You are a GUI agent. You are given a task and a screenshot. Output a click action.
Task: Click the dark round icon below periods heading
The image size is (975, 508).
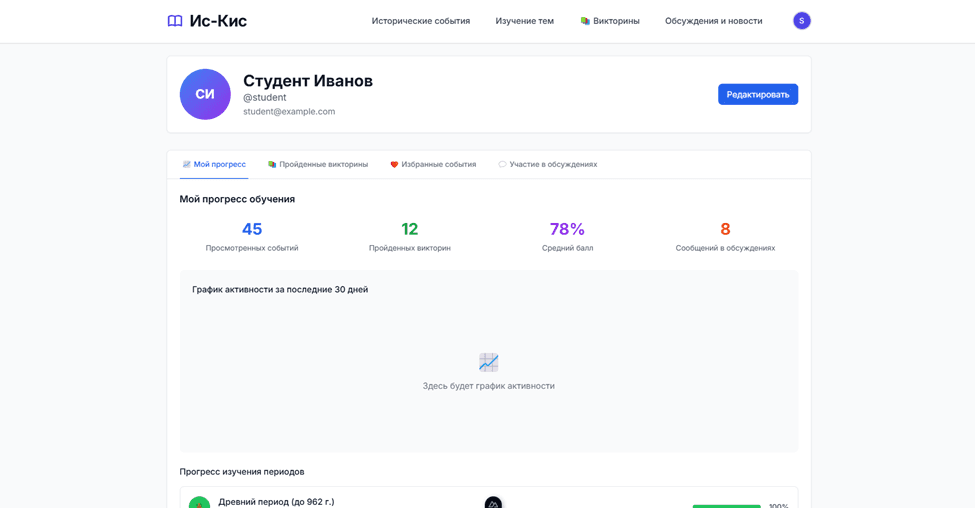[493, 502]
